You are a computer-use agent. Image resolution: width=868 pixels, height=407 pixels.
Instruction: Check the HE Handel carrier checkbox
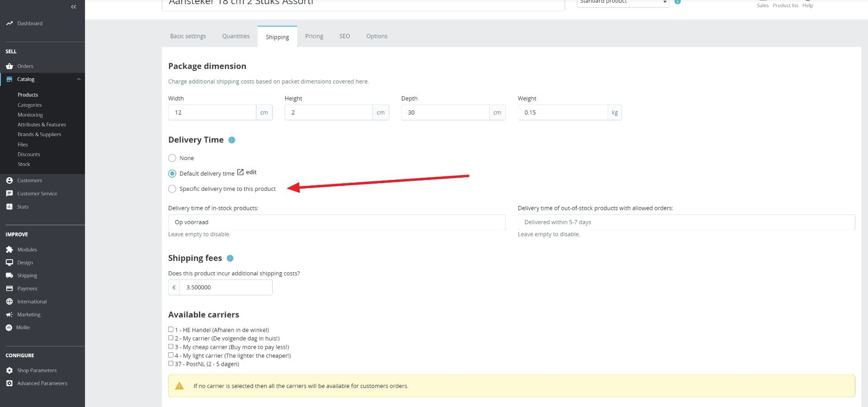point(171,330)
